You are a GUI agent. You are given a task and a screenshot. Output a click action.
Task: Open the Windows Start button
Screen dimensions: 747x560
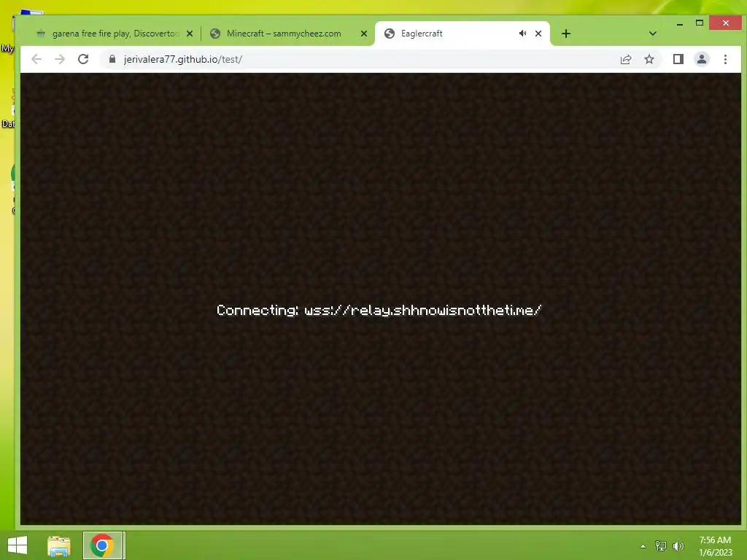coord(18,545)
